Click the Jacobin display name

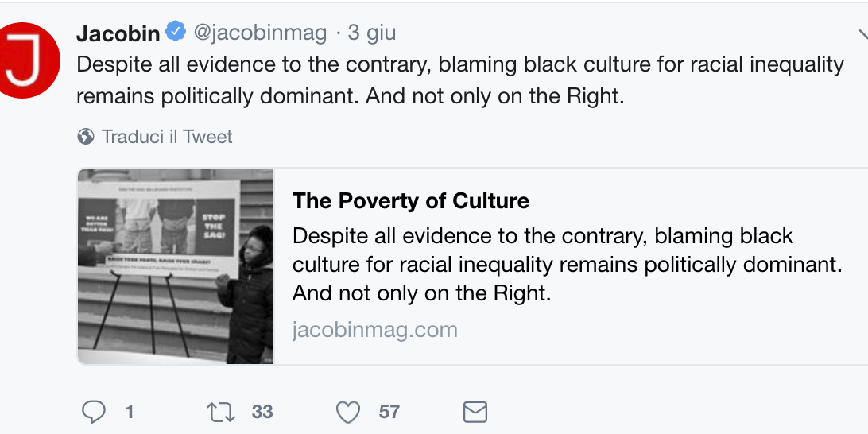pos(119,33)
